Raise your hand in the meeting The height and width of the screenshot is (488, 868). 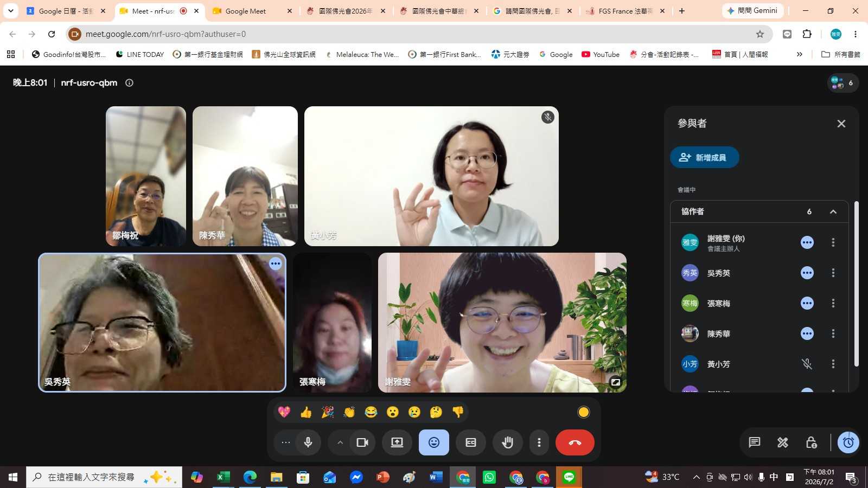coord(508,442)
